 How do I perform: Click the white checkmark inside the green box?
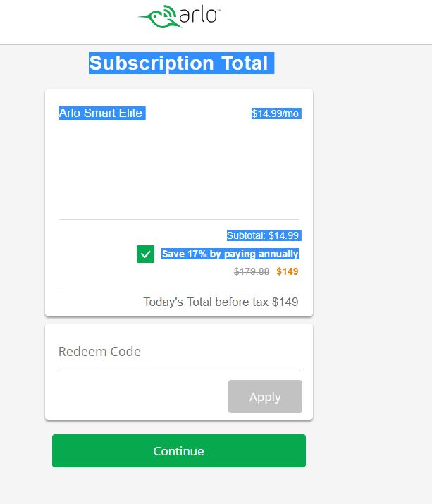point(145,254)
